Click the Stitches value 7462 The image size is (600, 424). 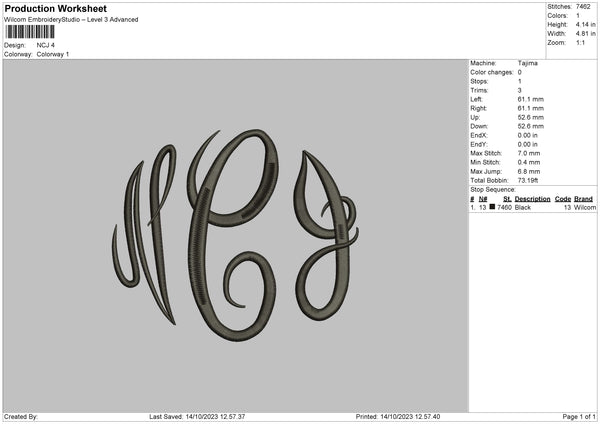coord(583,7)
